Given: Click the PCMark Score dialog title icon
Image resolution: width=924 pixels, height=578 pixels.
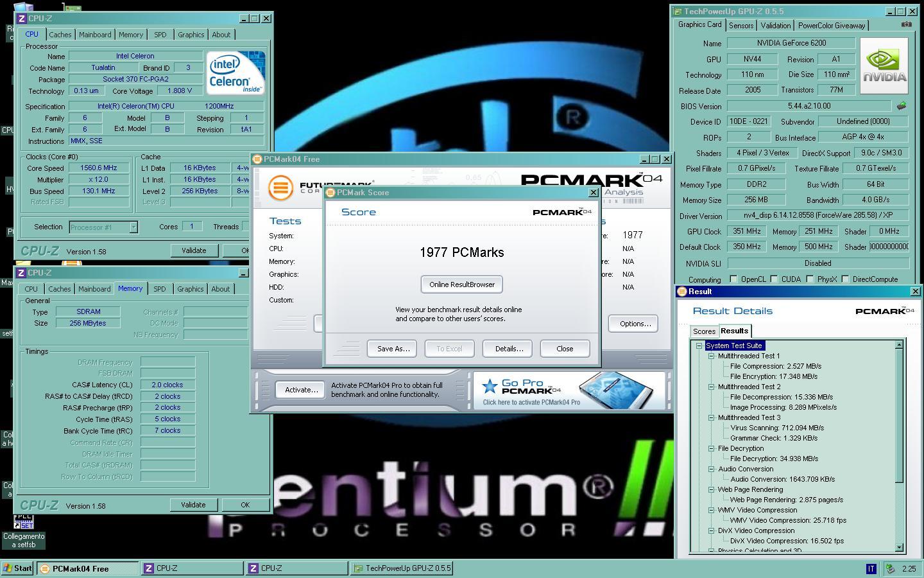Looking at the screenshot, I should (330, 193).
